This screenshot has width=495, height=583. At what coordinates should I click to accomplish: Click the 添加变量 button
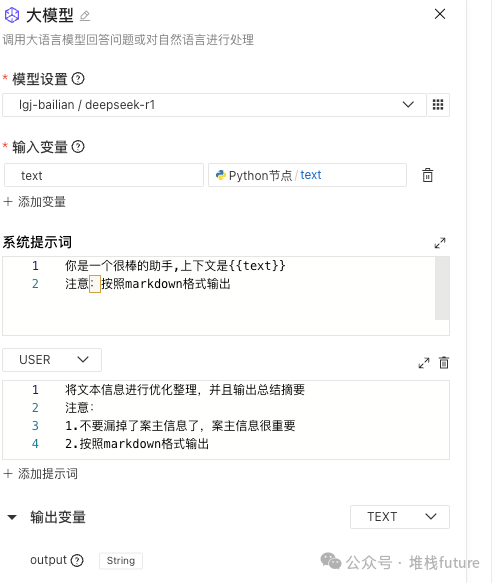(x=35, y=202)
